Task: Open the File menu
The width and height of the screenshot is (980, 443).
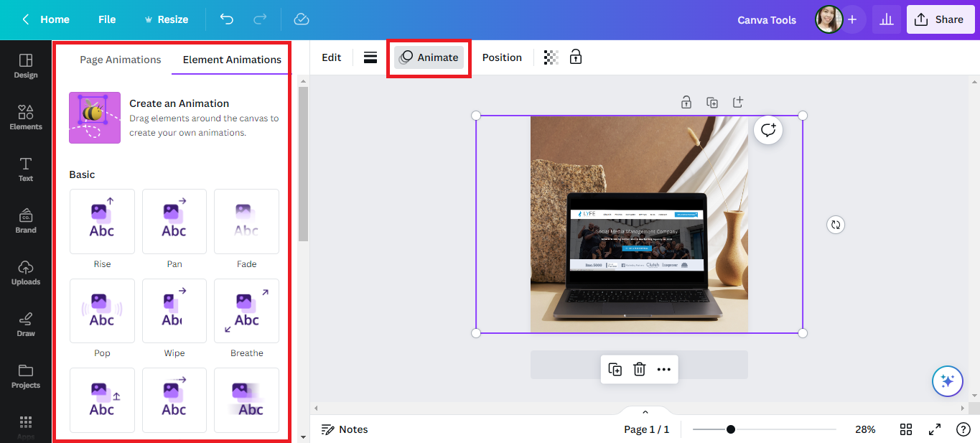Action: tap(106, 19)
